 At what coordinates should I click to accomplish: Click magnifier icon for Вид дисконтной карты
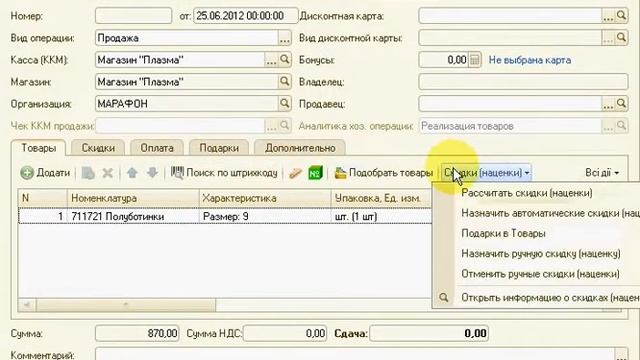621,38
